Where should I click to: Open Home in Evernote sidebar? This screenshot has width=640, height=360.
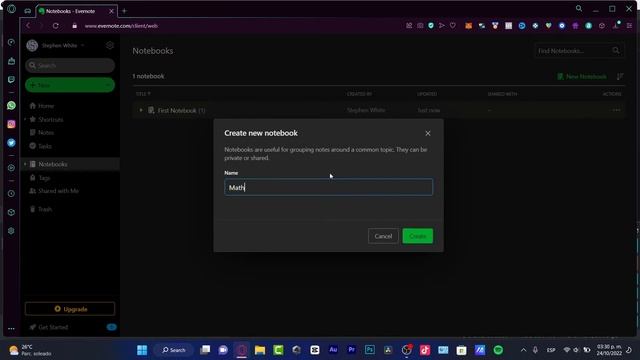click(46, 106)
